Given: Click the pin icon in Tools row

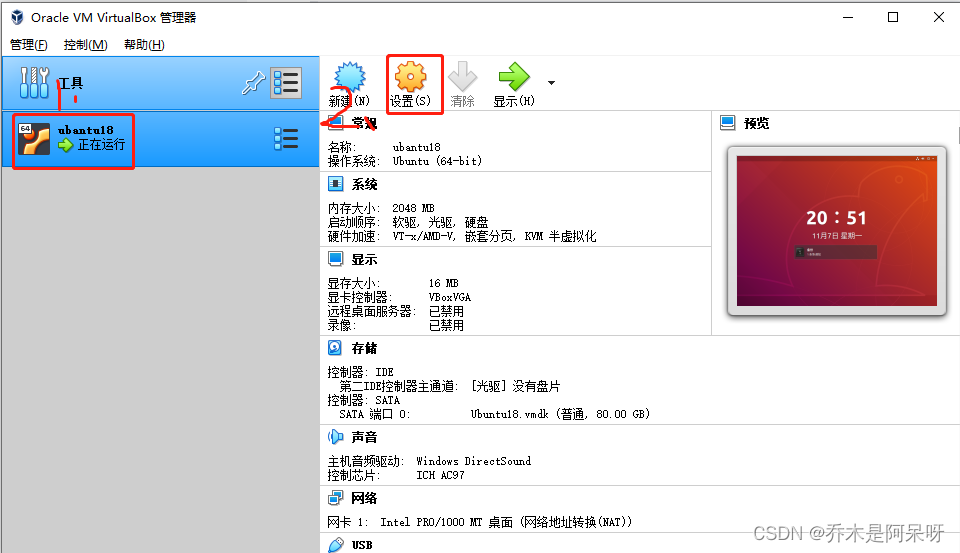Looking at the screenshot, I should pos(253,83).
